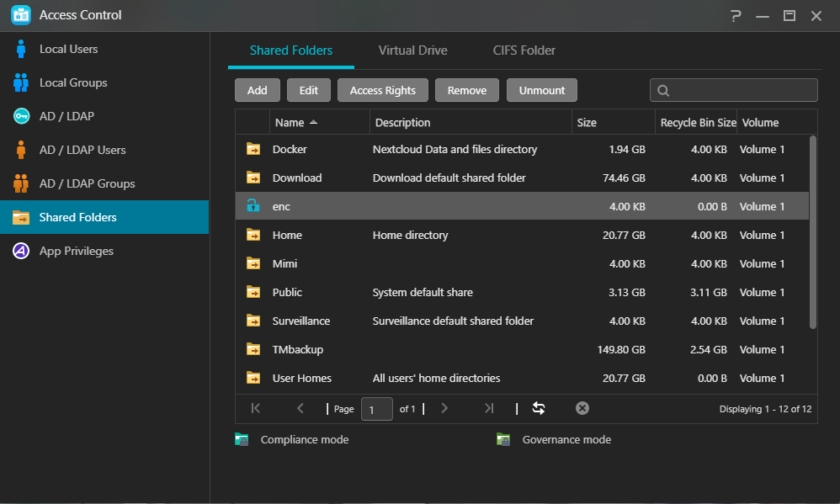Viewport: 840px width, 504px height.
Task: Sort by Recycle Bin Size column
Action: pyautogui.click(x=696, y=122)
